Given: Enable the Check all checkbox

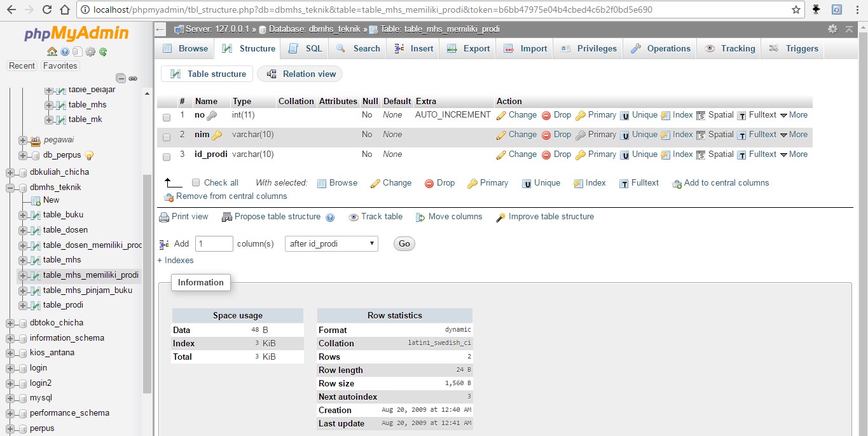Looking at the screenshot, I should [x=196, y=183].
